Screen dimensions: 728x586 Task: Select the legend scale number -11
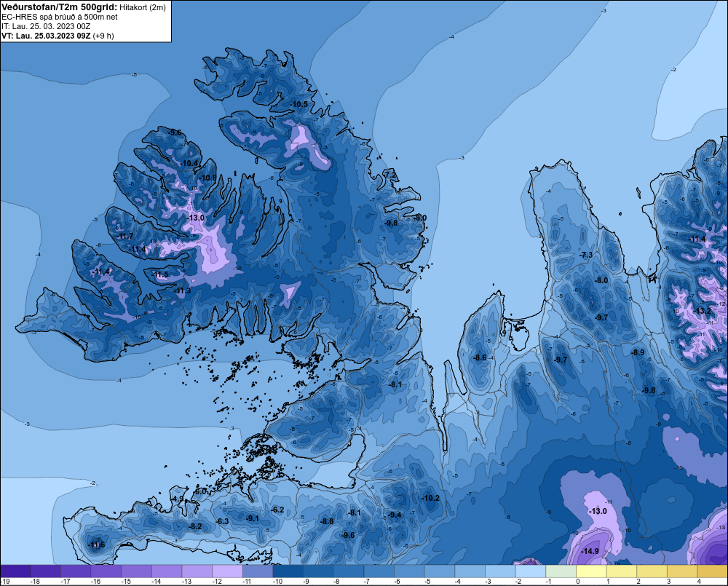(247, 582)
